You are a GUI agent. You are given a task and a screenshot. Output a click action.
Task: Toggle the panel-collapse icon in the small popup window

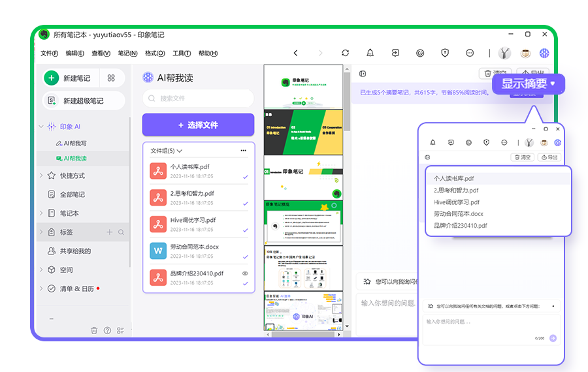click(x=427, y=157)
